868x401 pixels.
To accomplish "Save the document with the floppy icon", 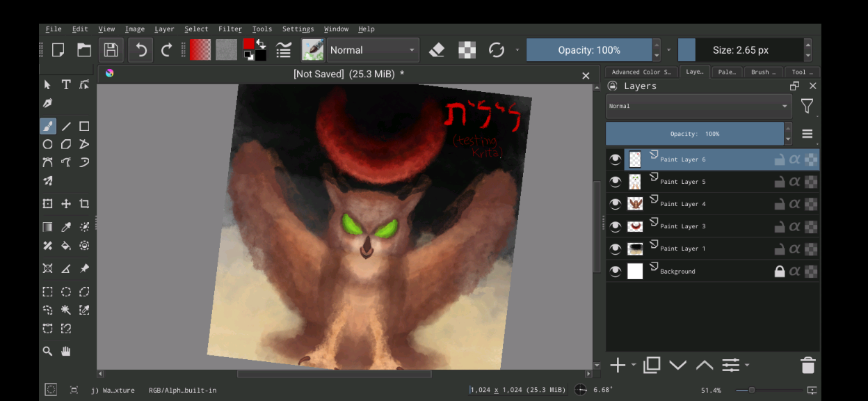I will coord(111,49).
